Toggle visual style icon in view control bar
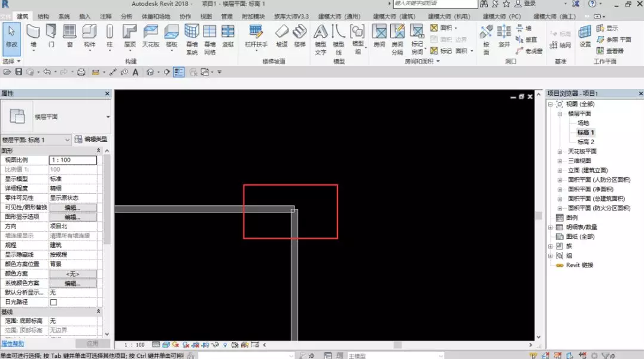Viewport: 644px width, 359px height. [x=166, y=345]
